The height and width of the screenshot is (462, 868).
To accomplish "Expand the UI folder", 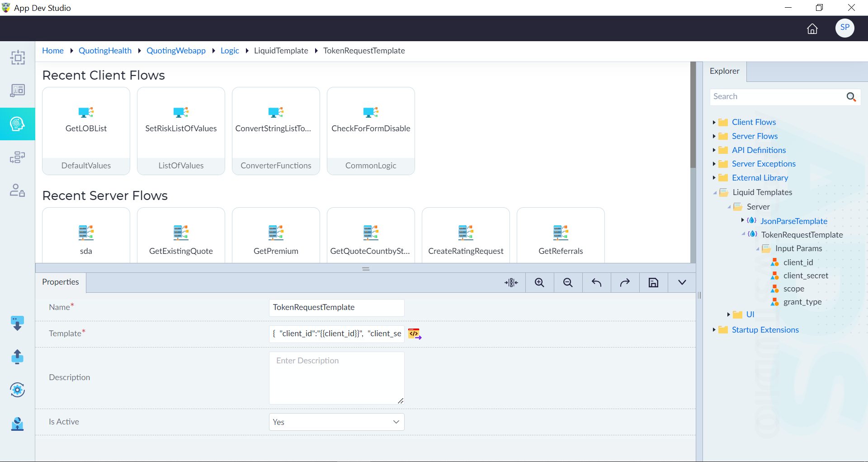I will click(728, 314).
